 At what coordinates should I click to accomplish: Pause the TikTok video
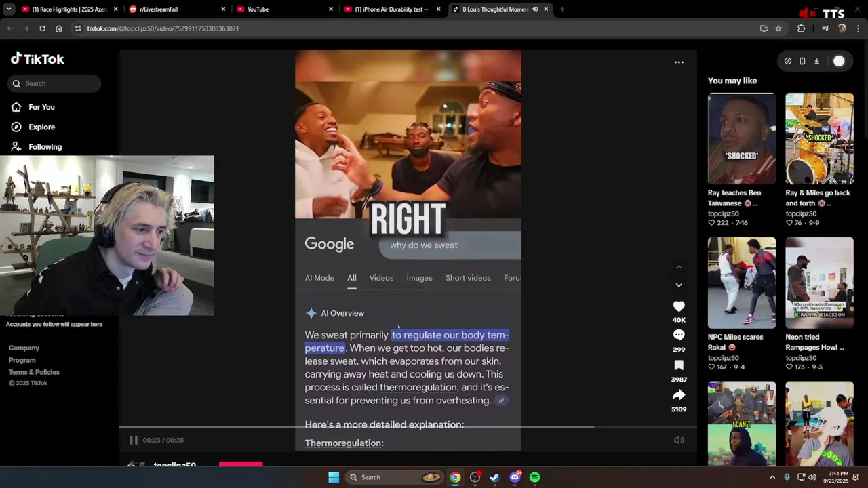(x=134, y=440)
